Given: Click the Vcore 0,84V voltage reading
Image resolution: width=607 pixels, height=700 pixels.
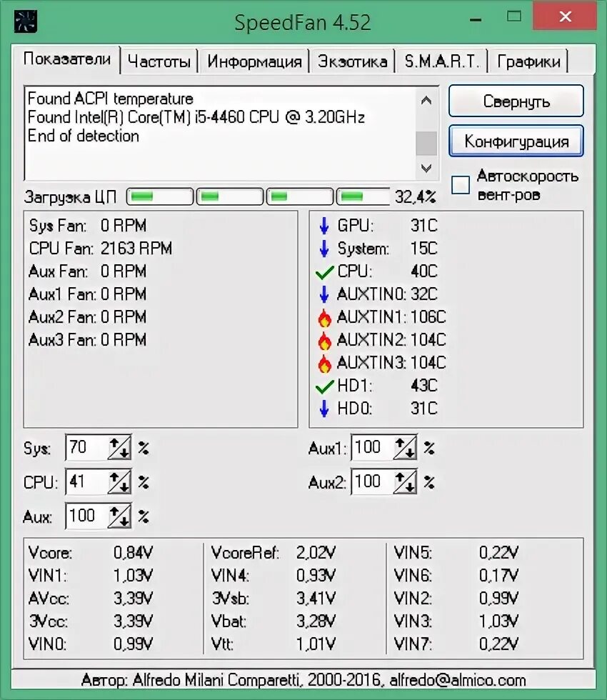Looking at the screenshot, I should coord(91,553).
